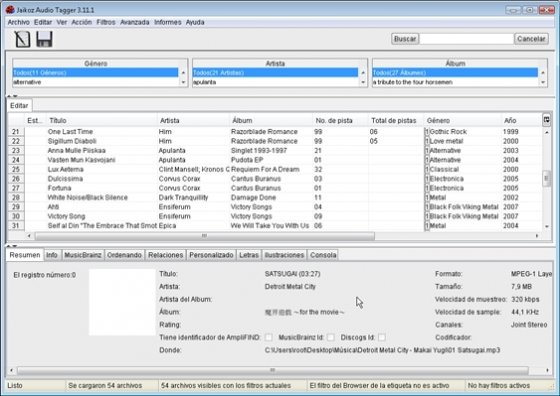Click the table horizontal scrollbar thumb
This screenshot has width=560, height=396.
coord(205,236)
